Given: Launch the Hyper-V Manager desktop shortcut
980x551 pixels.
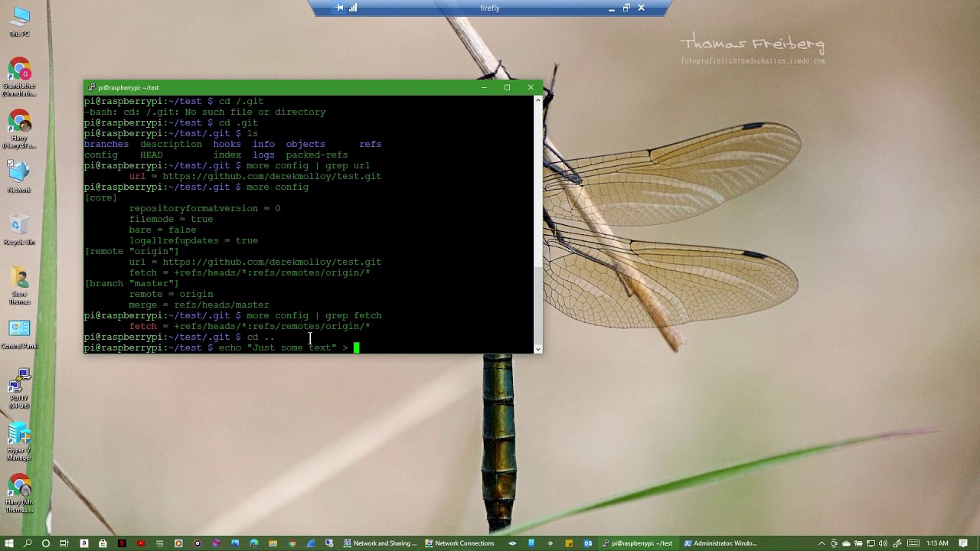Looking at the screenshot, I should 19,442.
